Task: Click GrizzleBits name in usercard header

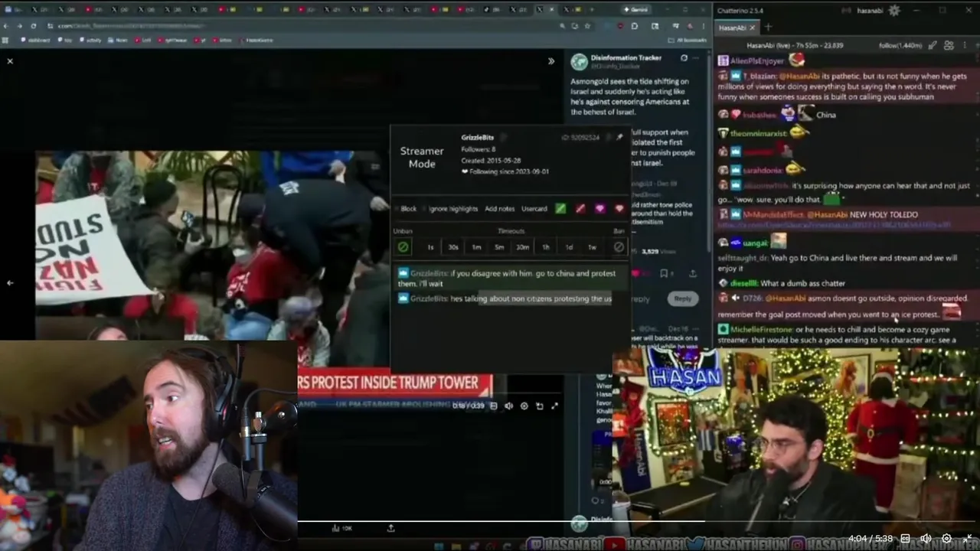Action: [478, 137]
